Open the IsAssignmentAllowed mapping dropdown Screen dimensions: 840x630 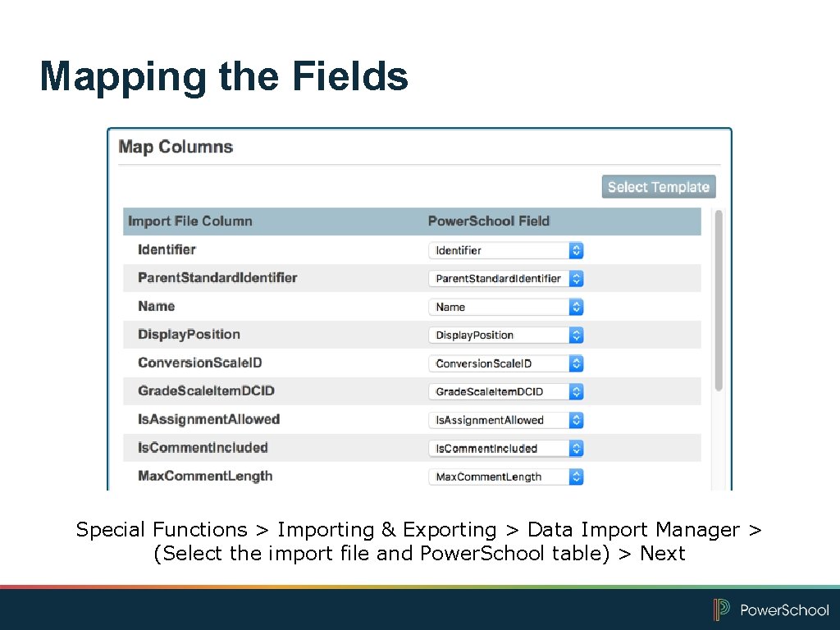click(x=502, y=419)
